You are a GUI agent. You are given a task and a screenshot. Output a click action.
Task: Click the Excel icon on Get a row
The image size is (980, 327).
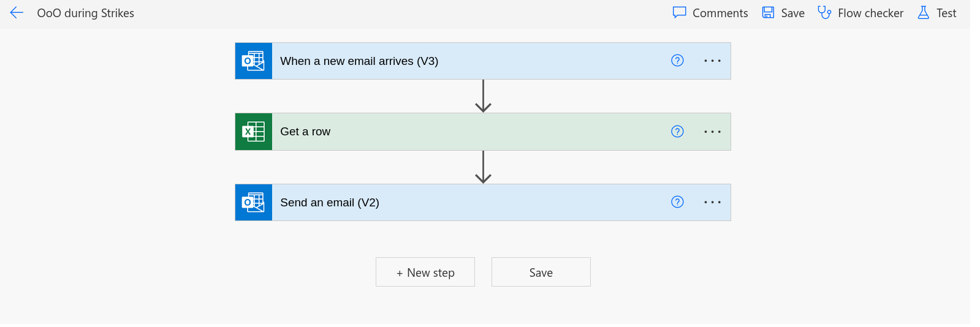coord(254,132)
